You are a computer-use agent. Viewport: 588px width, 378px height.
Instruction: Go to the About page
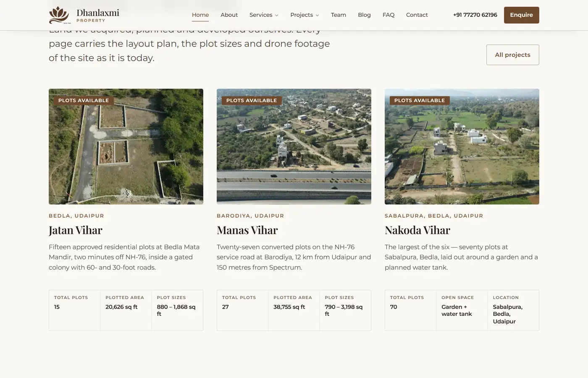pos(229,15)
